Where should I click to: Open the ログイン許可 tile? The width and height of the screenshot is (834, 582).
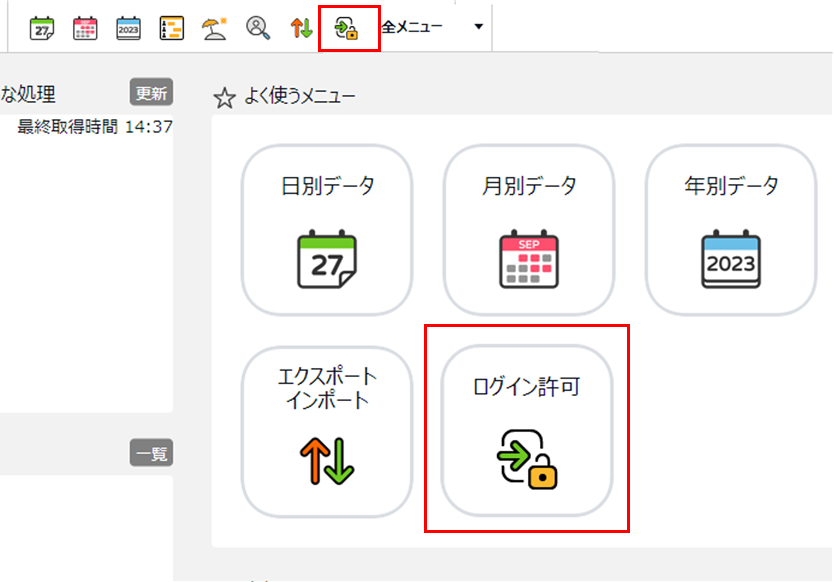527,431
